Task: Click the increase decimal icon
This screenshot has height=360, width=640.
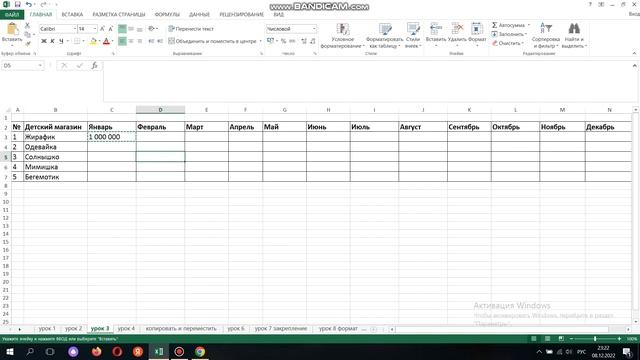Action: coord(304,41)
